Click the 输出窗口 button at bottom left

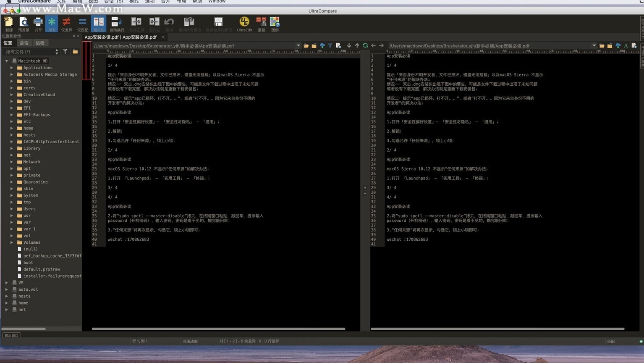[11, 335]
